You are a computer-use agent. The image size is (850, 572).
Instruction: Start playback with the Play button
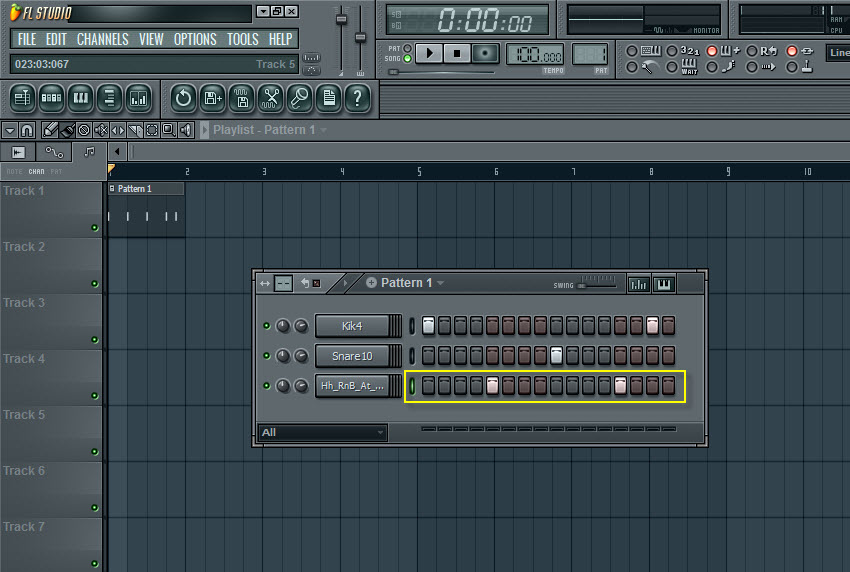(429, 53)
